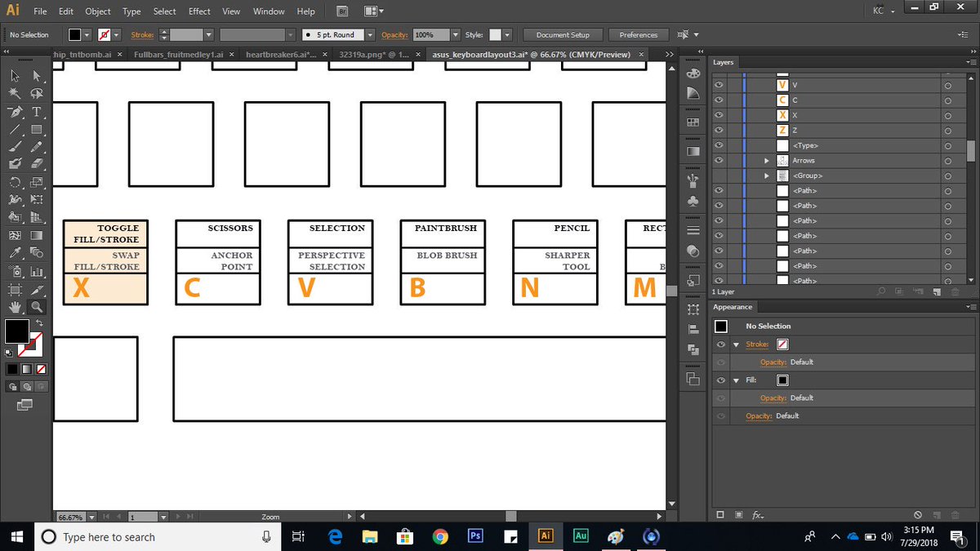980x551 pixels.
Task: Switch to Fullbars_fruitmedley1.ai tab
Action: (x=178, y=54)
